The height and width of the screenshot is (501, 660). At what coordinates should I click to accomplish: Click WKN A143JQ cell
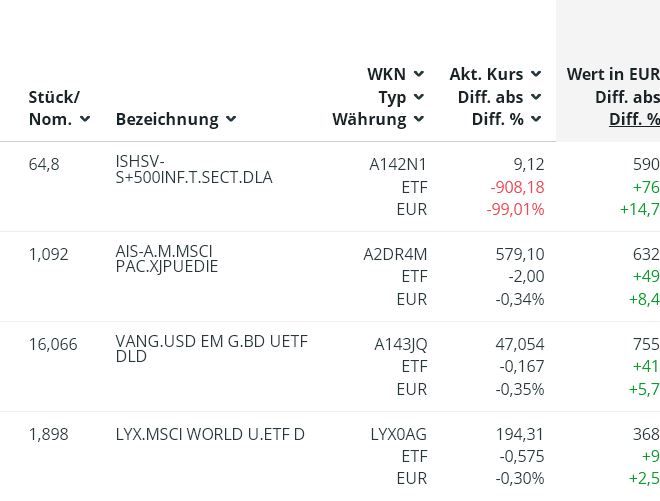pos(400,344)
